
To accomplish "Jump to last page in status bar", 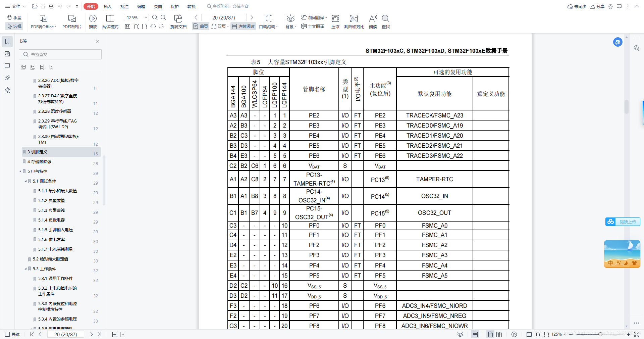I will click(x=99, y=334).
